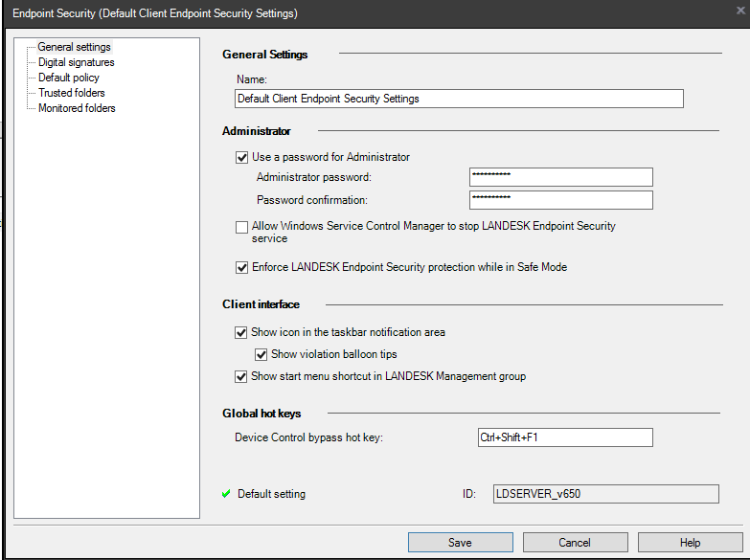
Task: Click the Client interface section heading
Action: (x=261, y=304)
